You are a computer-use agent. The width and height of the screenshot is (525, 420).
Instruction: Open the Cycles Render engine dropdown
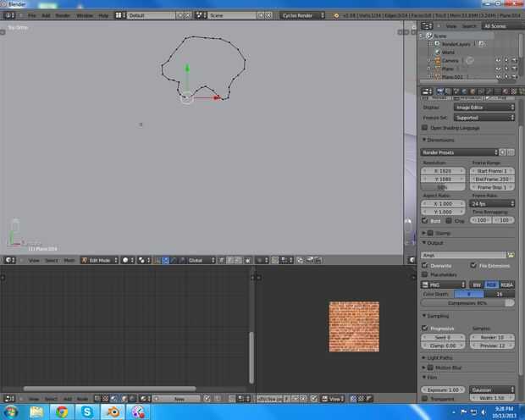(x=302, y=15)
